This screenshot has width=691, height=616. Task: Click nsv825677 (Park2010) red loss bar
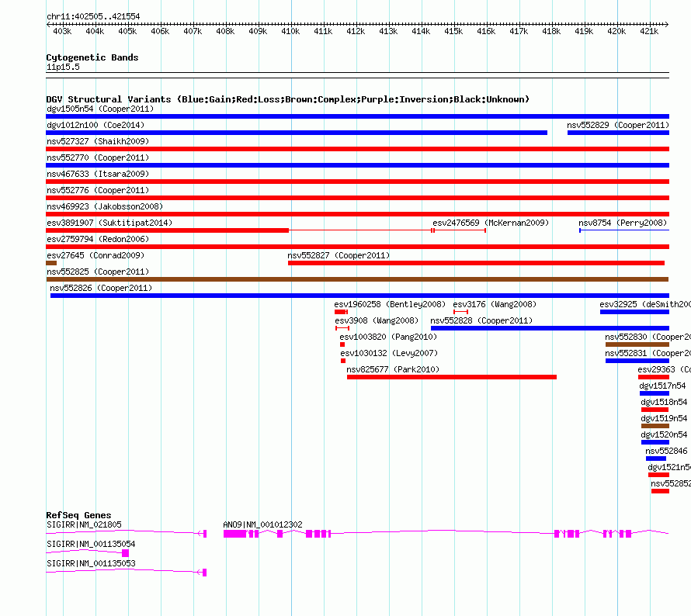point(452,377)
